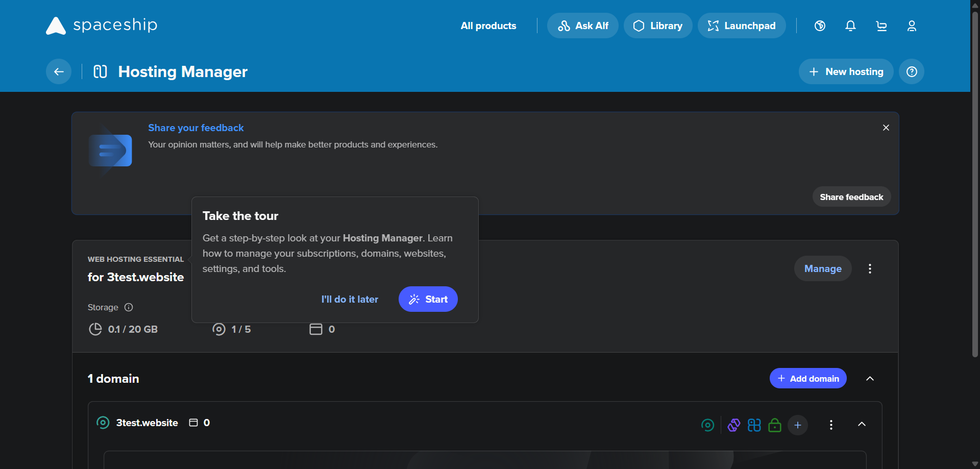Click the Hosting Manager icon
This screenshot has height=469, width=980.
[x=100, y=71]
